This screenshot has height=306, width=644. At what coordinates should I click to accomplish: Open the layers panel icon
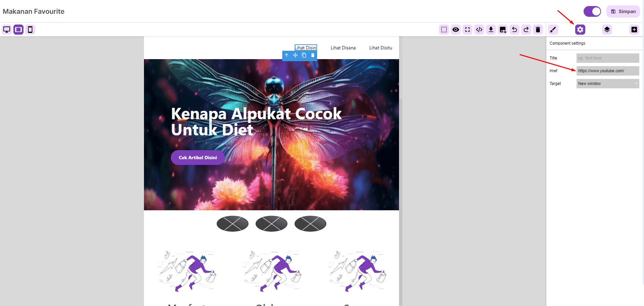(607, 30)
